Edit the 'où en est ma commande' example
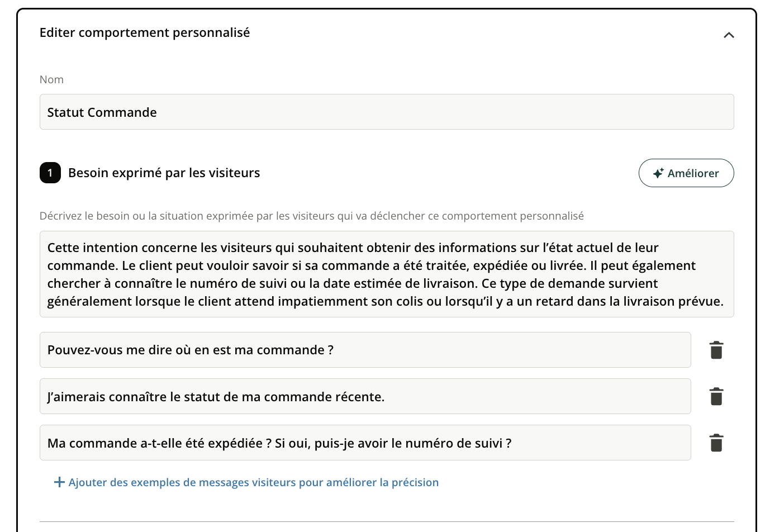This screenshot has height=532, width=770. (365, 350)
